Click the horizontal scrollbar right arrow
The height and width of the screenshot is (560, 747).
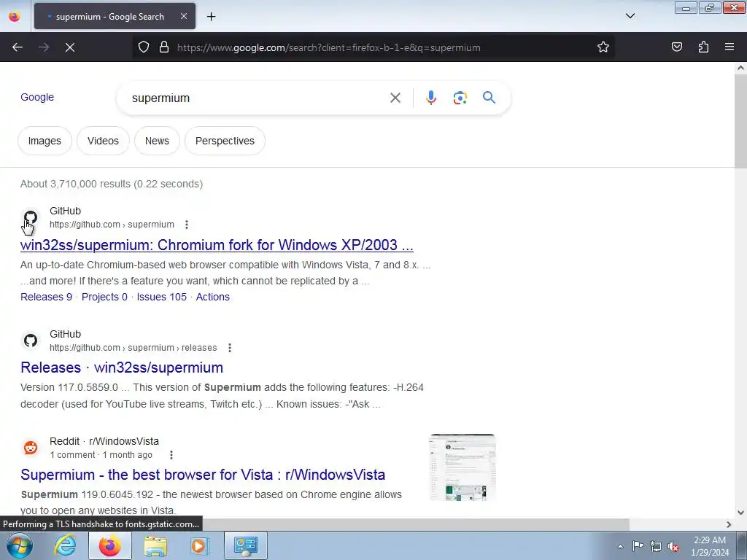[729, 524]
